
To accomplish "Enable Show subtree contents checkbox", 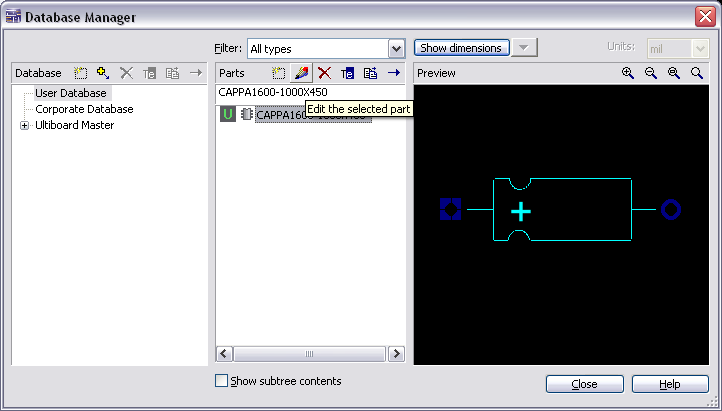I will pyautogui.click(x=222, y=381).
